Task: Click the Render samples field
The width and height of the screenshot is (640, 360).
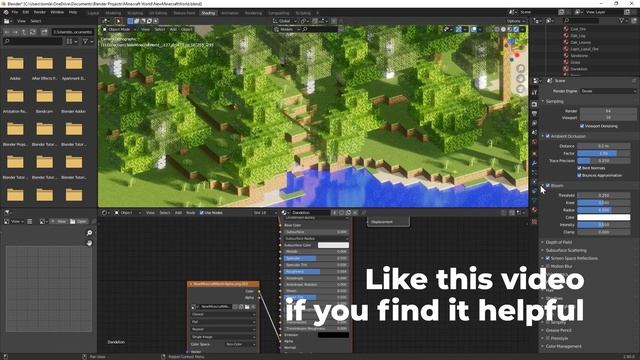Action: point(608,111)
